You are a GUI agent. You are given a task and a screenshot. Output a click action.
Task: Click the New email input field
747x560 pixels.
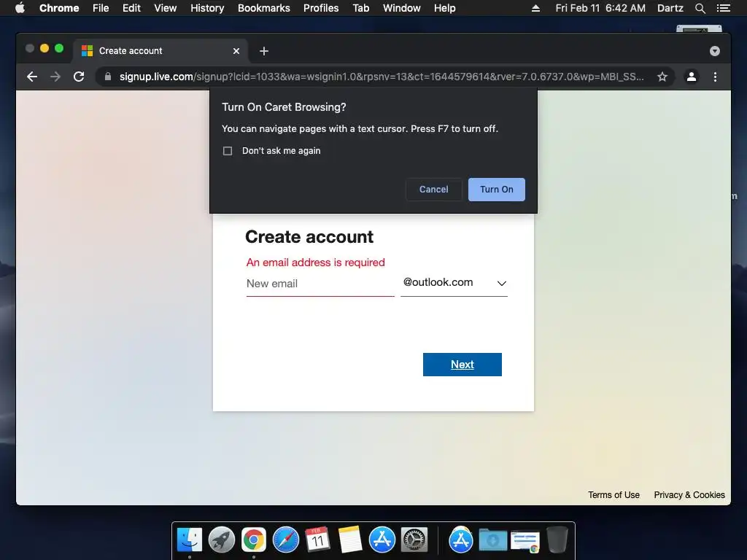pos(320,284)
